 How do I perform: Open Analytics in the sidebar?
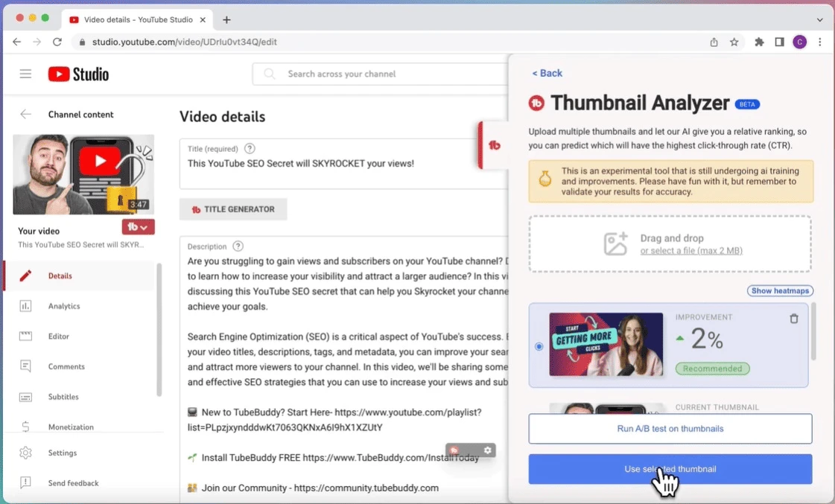click(x=64, y=306)
